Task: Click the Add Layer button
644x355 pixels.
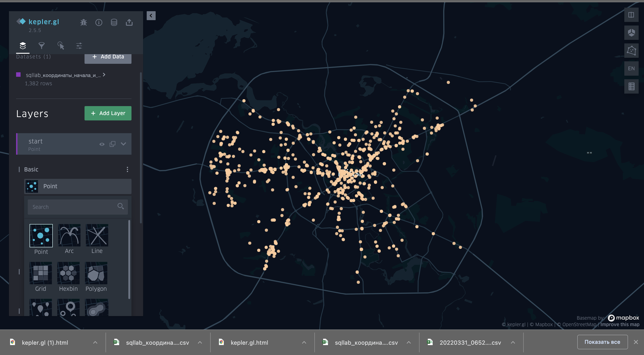Action: pyautogui.click(x=108, y=113)
